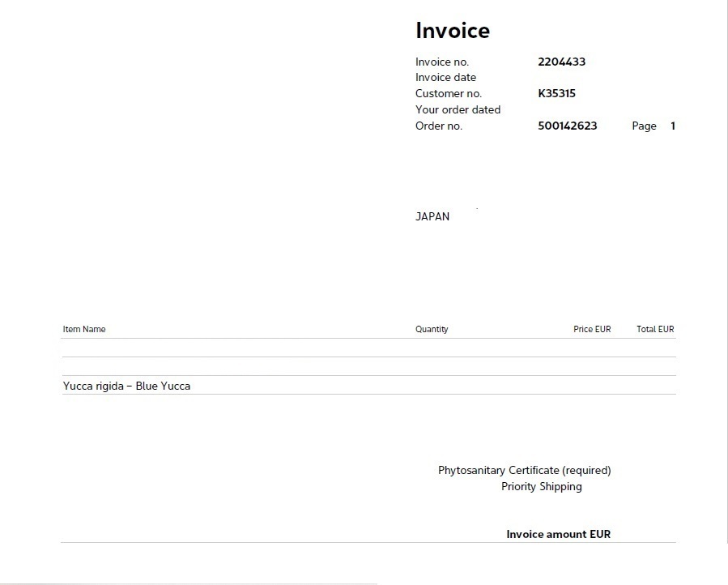Click the Priority Shipping line
728x585 pixels.
542,486
